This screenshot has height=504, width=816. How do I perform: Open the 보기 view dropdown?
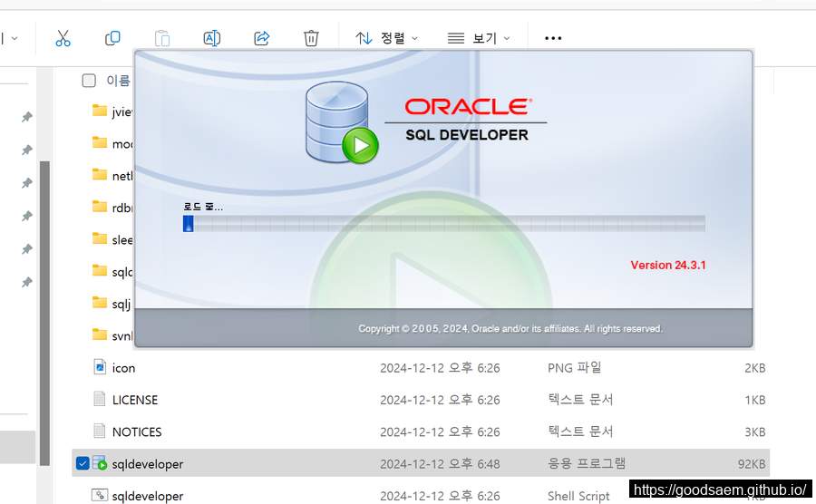pyautogui.click(x=478, y=38)
